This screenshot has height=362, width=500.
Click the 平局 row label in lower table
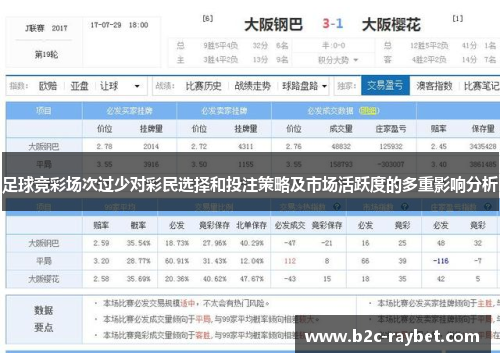[x=44, y=261]
